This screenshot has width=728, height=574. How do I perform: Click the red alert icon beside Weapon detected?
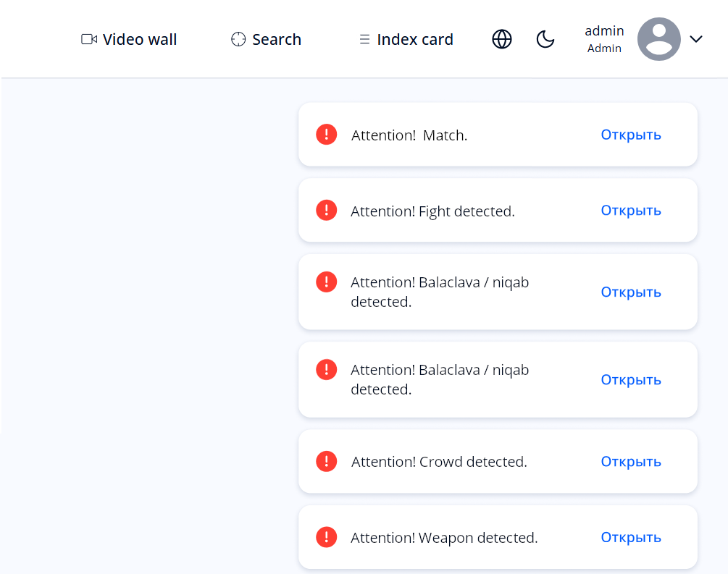click(x=327, y=537)
